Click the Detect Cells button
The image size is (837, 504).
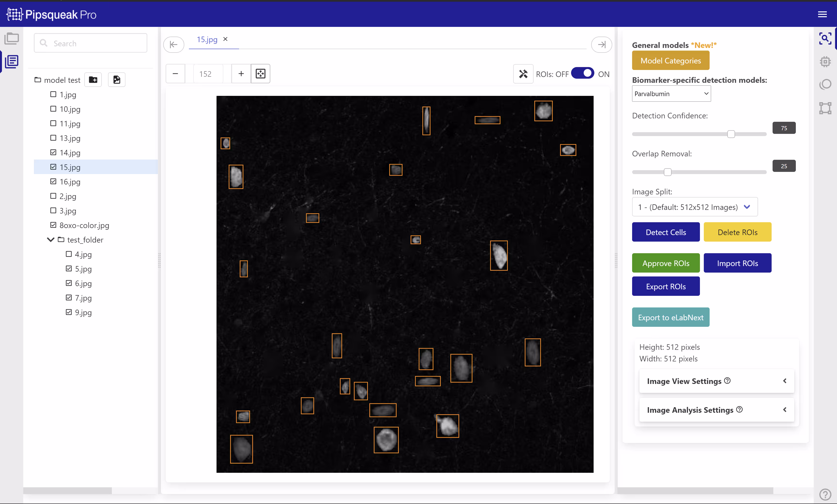tap(666, 232)
